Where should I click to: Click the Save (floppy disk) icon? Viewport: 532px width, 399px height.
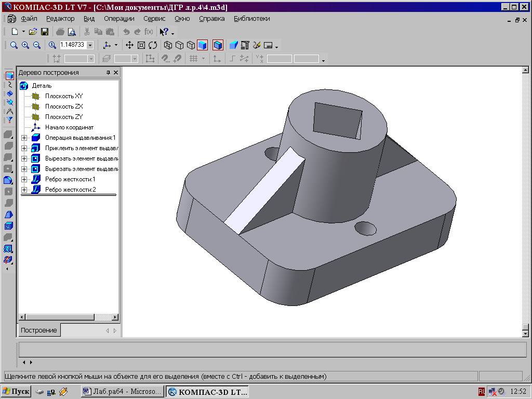pos(45,32)
